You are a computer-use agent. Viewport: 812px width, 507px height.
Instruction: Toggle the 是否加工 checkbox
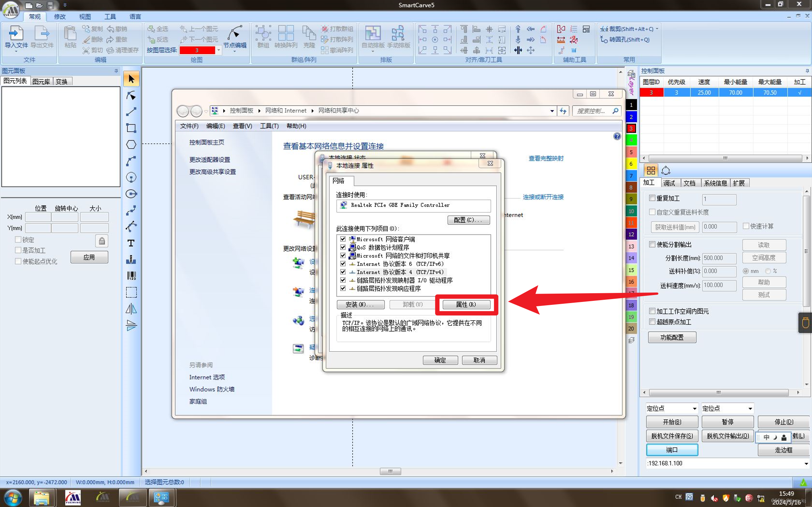(18, 250)
